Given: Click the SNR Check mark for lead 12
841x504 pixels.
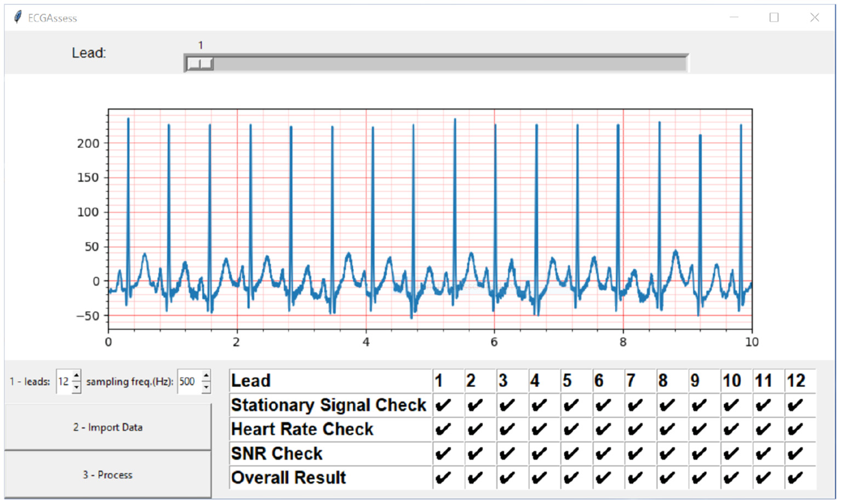Looking at the screenshot, I should [x=795, y=454].
